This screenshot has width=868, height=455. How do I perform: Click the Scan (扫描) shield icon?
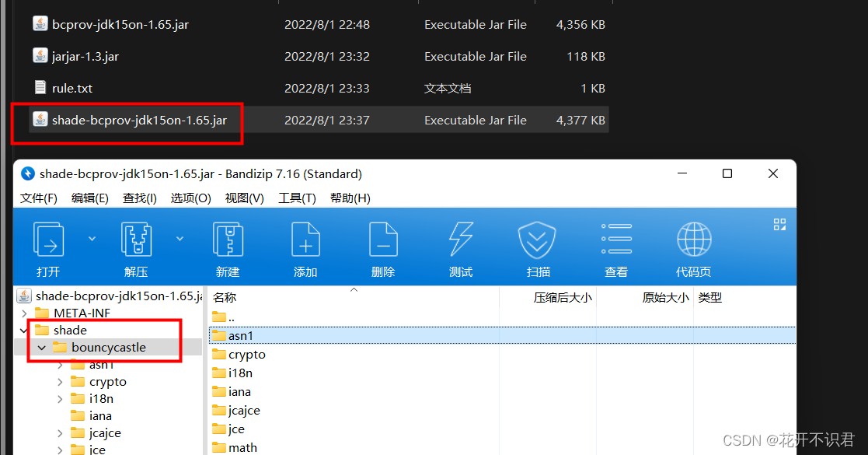[537, 240]
